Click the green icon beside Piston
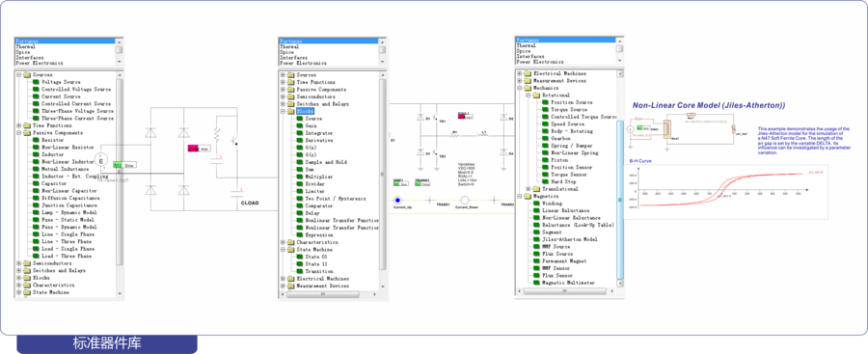Image resolution: width=868 pixels, height=354 pixels. 546,160
